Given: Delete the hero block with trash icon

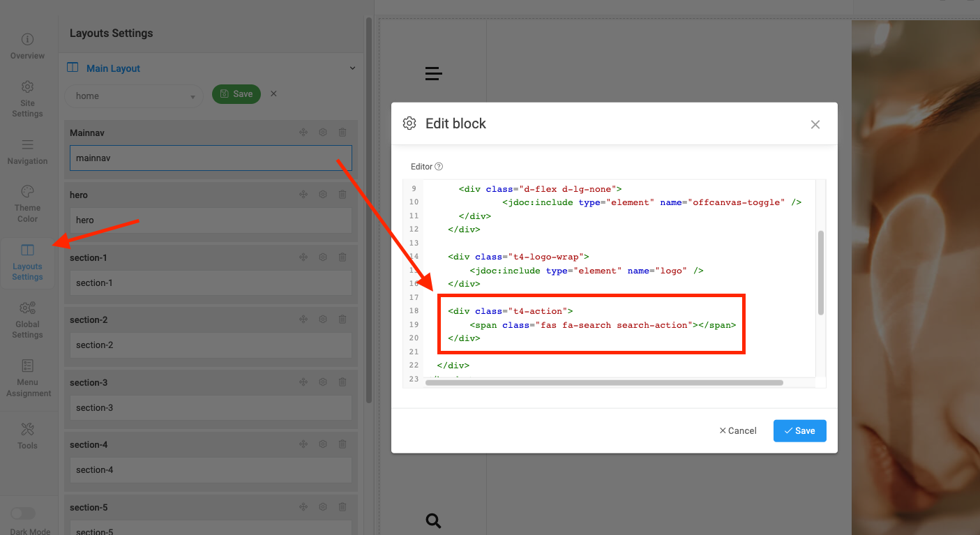Looking at the screenshot, I should [342, 195].
